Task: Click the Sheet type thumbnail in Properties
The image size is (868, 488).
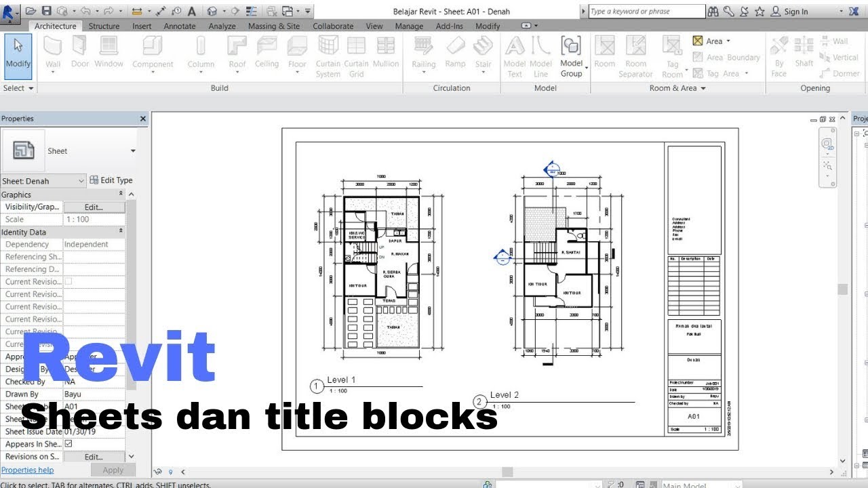Action: click(x=24, y=150)
